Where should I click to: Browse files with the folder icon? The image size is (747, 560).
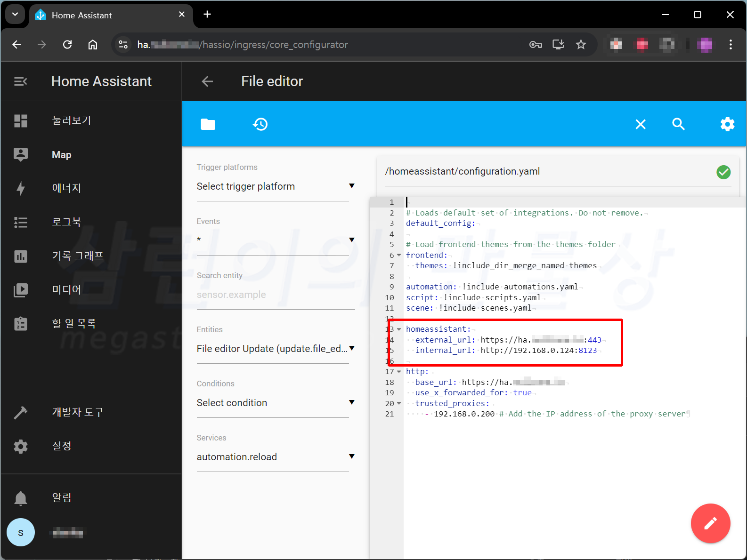tap(208, 124)
